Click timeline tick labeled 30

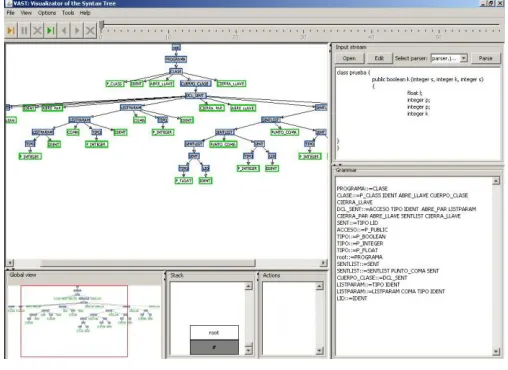303,37
